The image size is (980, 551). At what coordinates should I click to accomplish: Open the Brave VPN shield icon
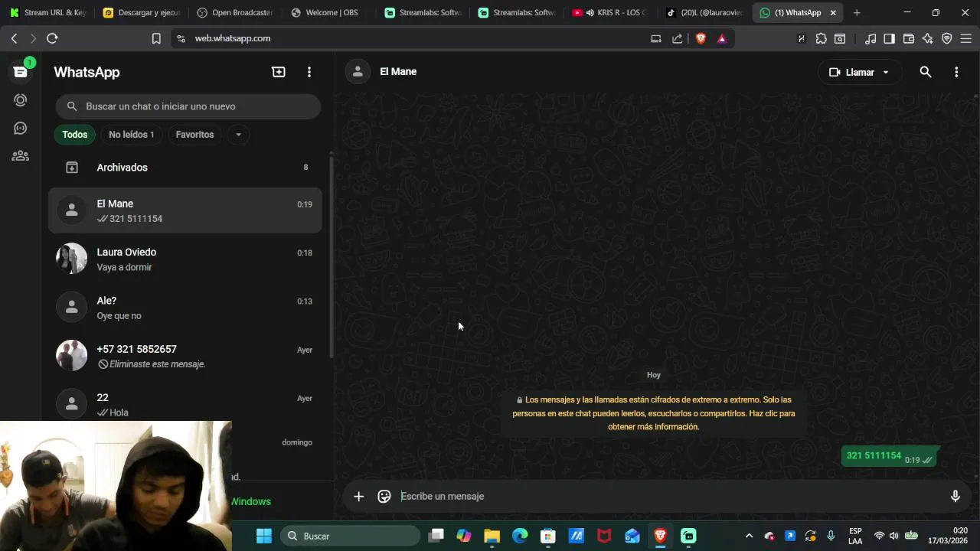(x=947, y=38)
